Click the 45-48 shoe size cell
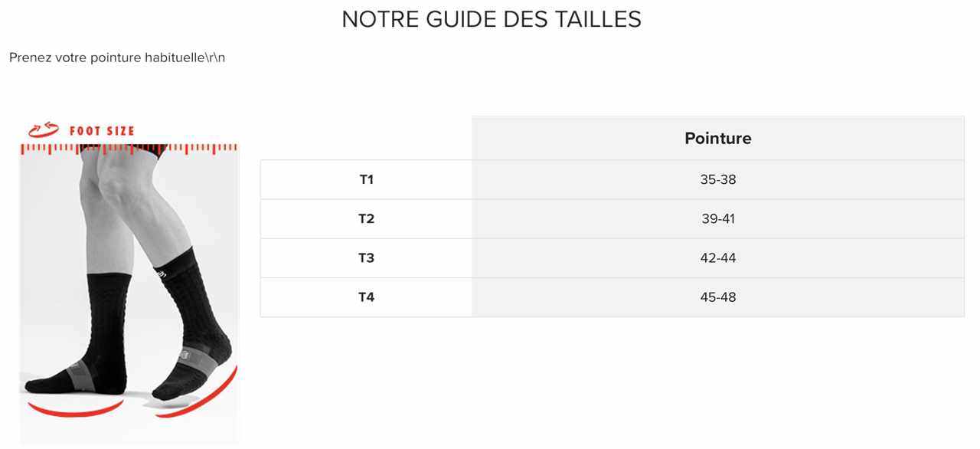980x449 pixels. 717,297
